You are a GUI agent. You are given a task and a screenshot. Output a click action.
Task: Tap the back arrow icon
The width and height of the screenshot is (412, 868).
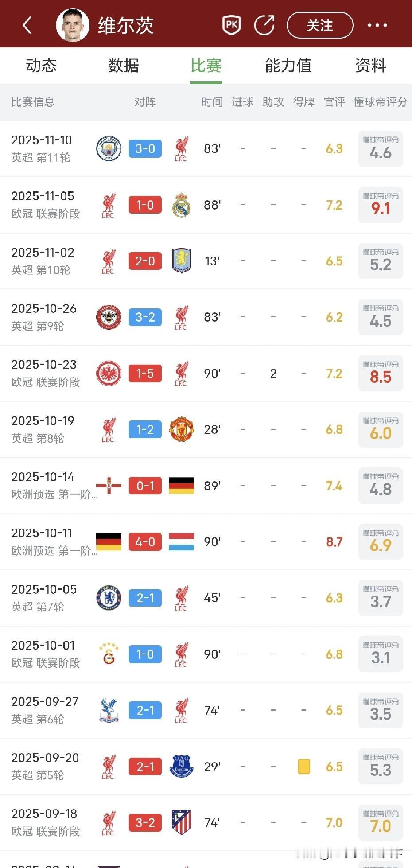point(27,25)
